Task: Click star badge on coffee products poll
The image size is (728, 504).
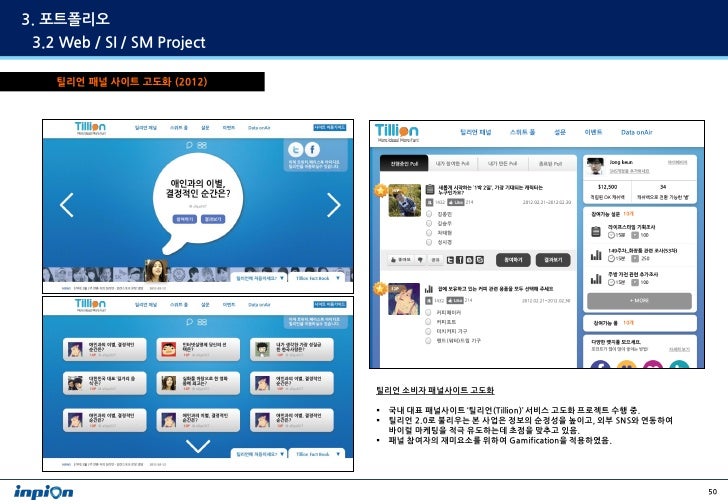Action: 381,289
